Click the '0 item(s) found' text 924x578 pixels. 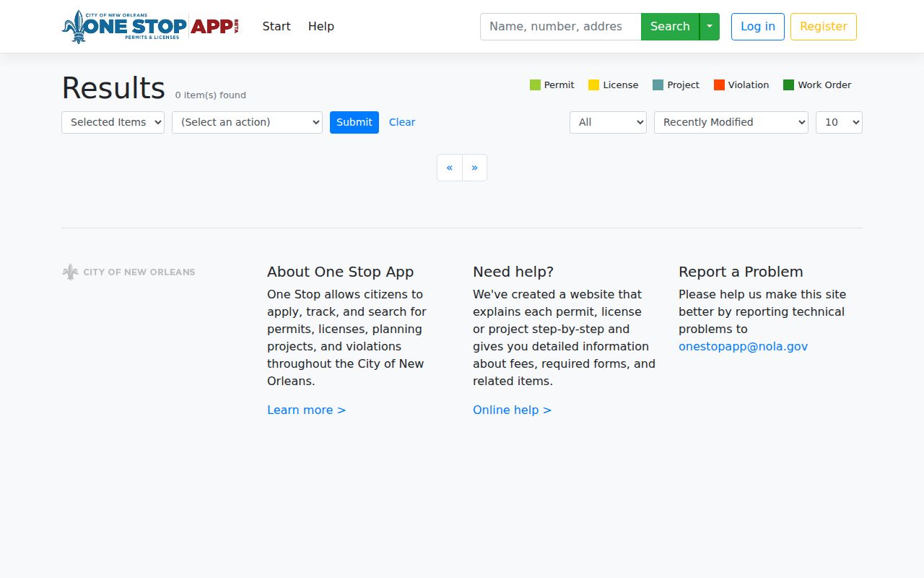click(211, 95)
